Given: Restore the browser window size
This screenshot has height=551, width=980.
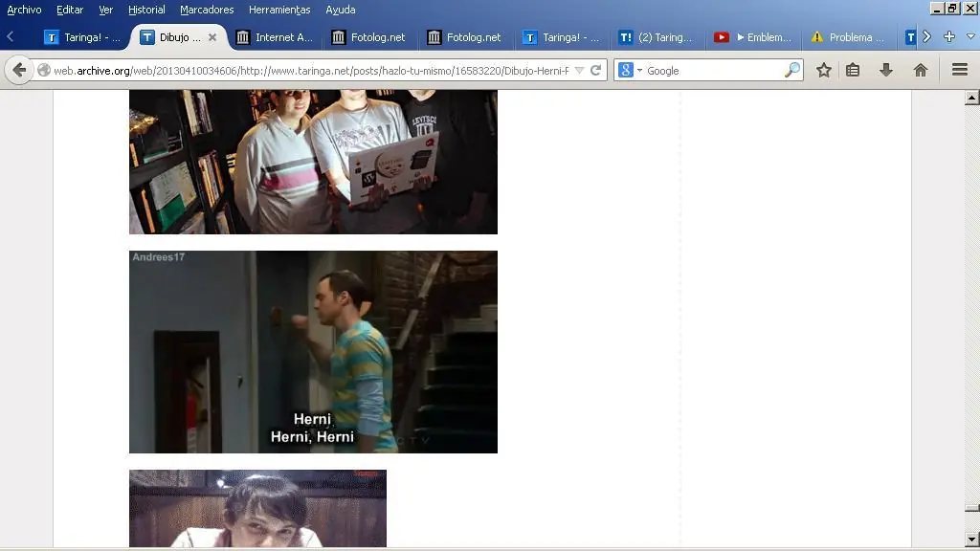Looking at the screenshot, I should (952, 8).
